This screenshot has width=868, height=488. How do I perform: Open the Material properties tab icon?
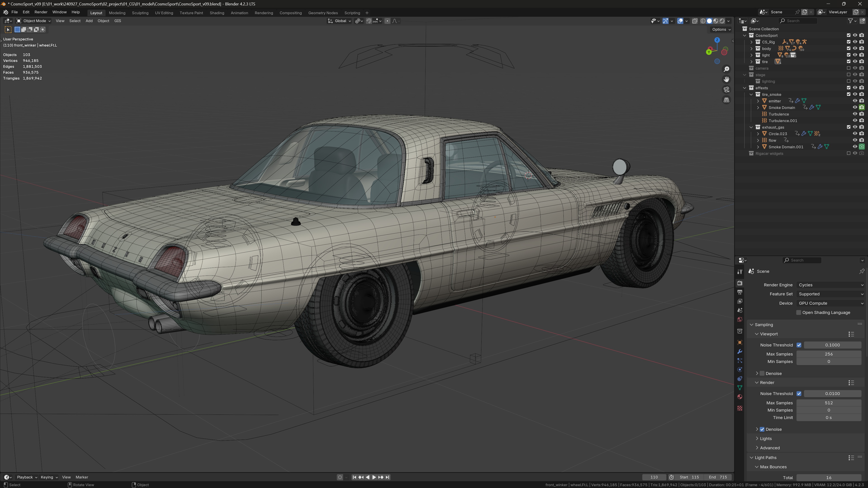(740, 397)
